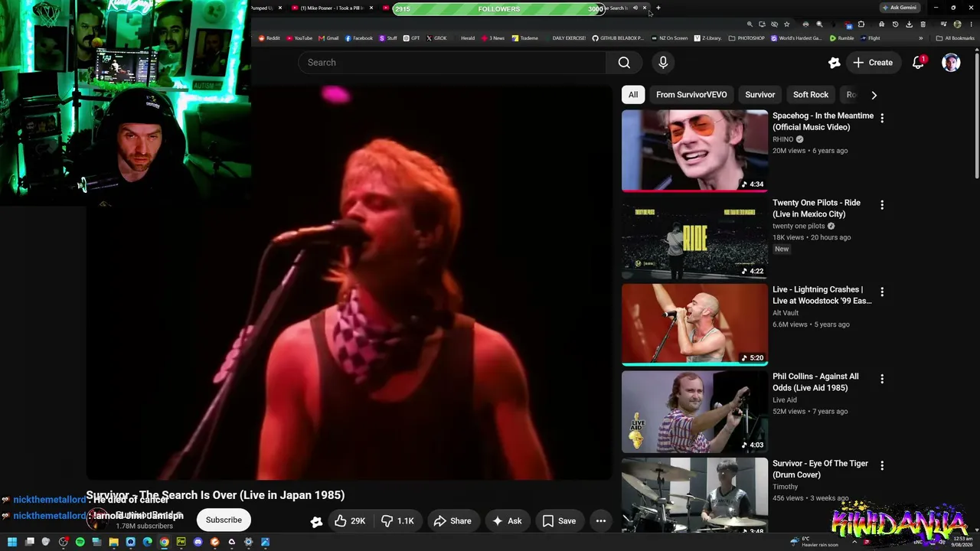Switch to the Mike Posner browser tab

(332, 8)
